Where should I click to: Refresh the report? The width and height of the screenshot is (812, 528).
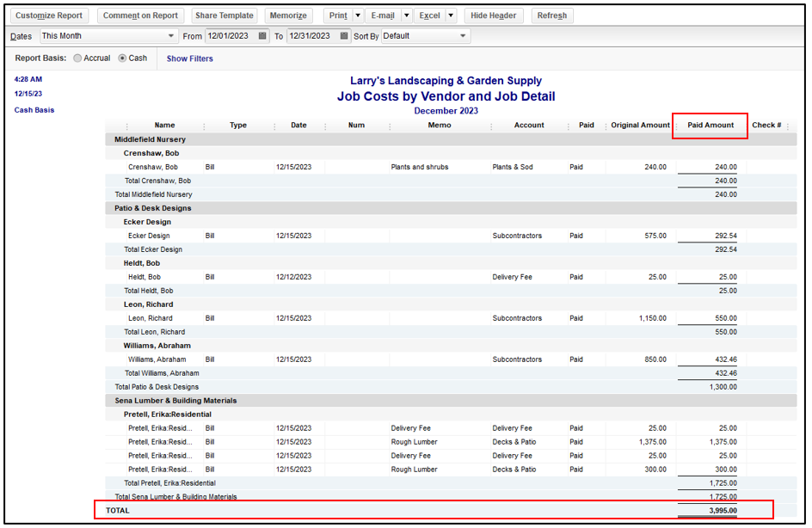pos(552,15)
